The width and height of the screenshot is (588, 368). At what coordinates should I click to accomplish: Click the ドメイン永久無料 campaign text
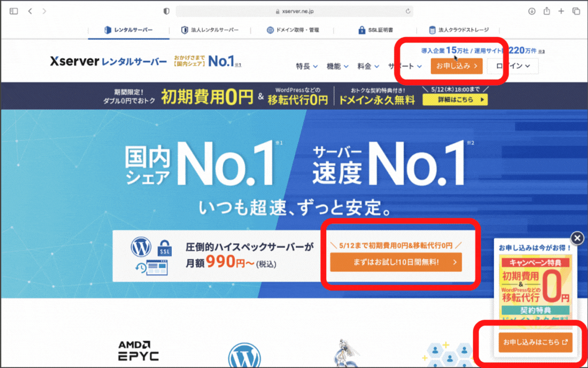pyautogui.click(x=377, y=100)
